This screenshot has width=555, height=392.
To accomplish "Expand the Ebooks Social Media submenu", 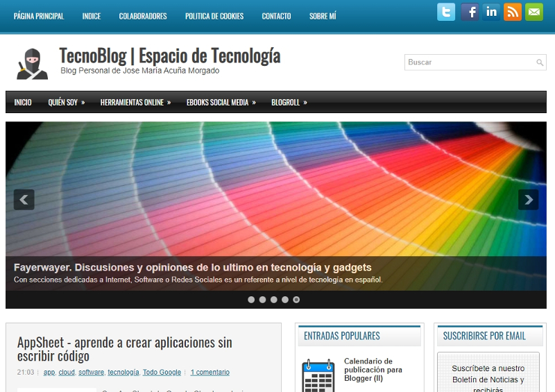I will click(x=221, y=103).
